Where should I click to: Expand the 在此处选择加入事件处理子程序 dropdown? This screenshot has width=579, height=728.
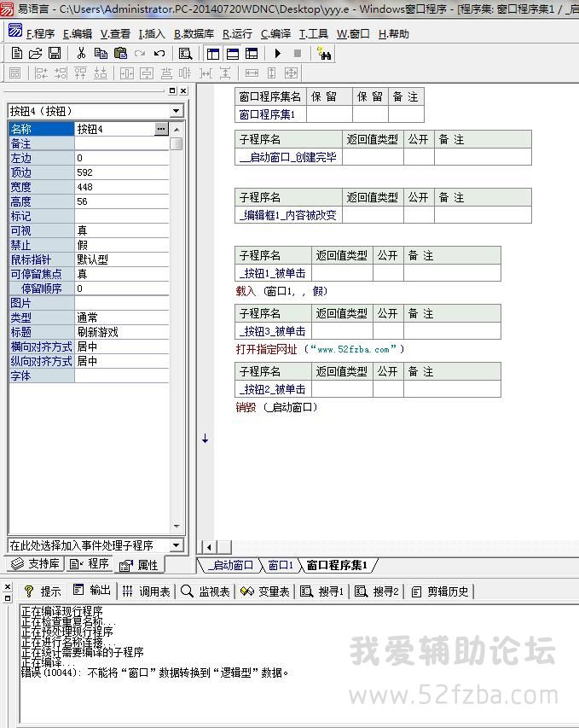pos(177,545)
